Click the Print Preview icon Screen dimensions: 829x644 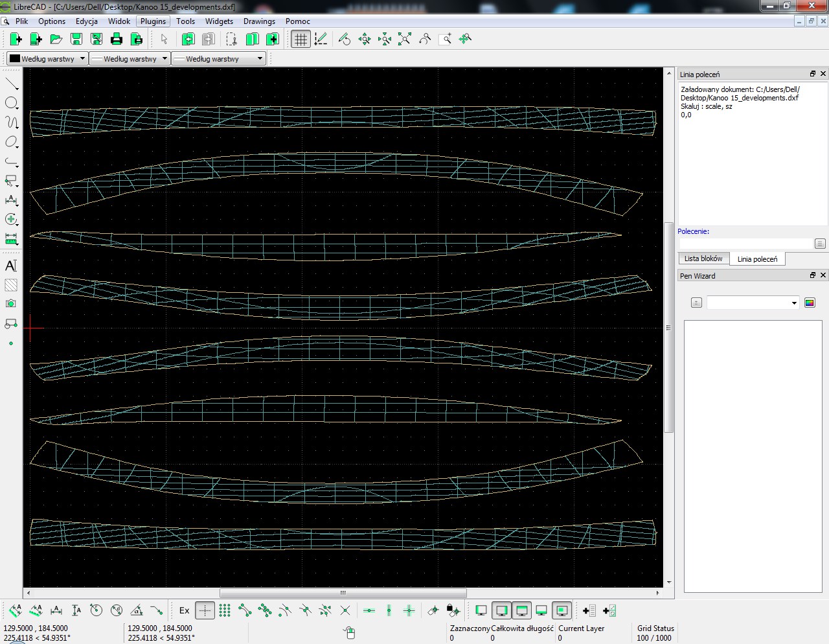click(137, 39)
